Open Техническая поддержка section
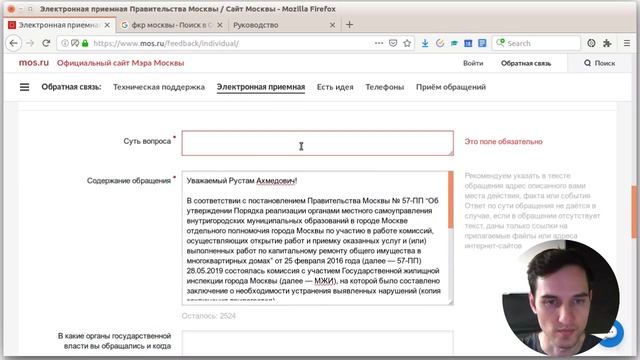Viewport: 640px width, 360px height. pyautogui.click(x=159, y=87)
